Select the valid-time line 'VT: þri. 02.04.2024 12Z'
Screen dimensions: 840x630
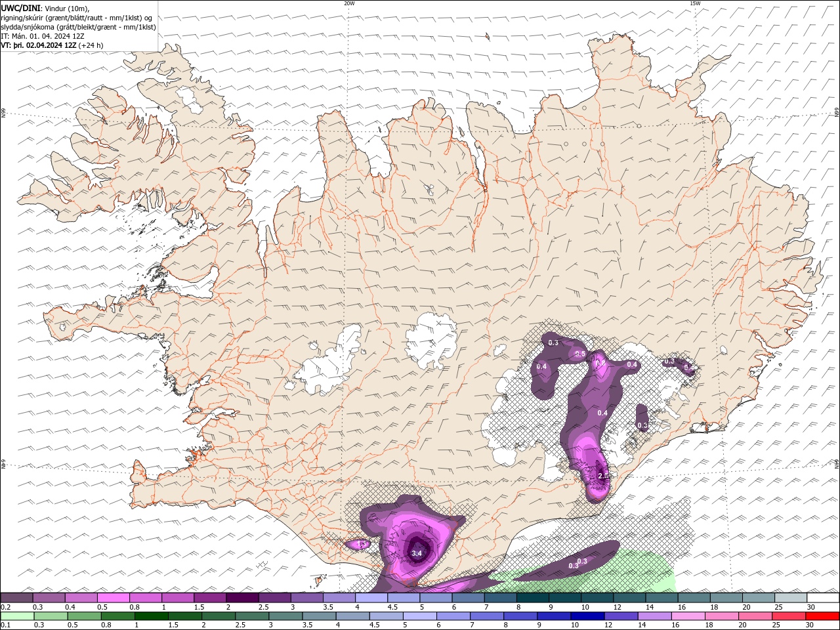pos(39,45)
